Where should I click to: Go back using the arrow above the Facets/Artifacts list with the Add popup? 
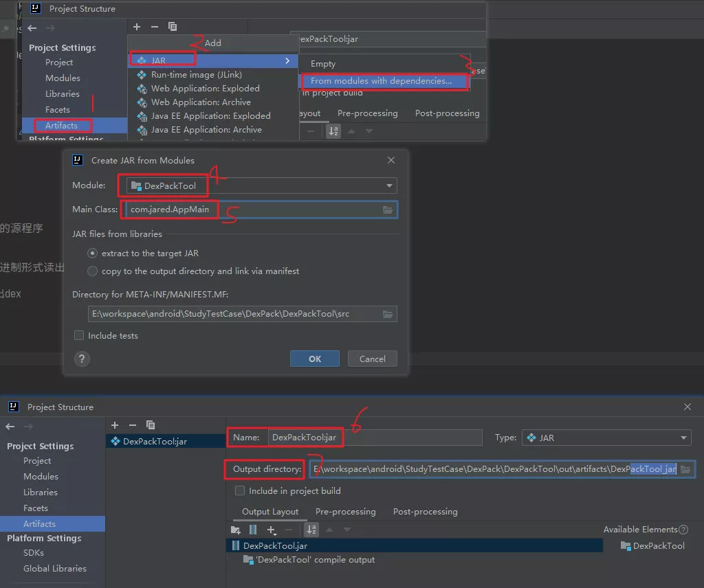(32, 28)
